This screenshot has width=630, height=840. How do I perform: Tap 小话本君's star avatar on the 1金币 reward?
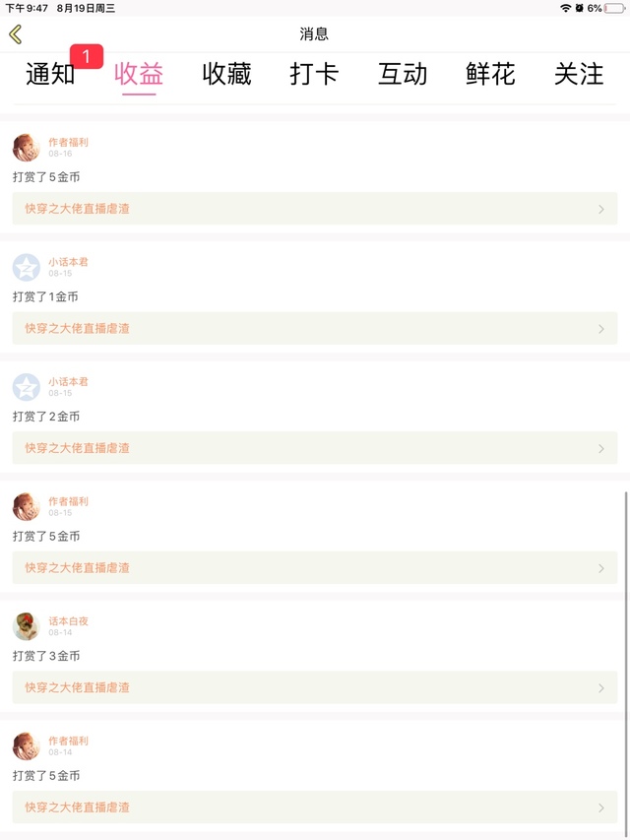(26, 267)
